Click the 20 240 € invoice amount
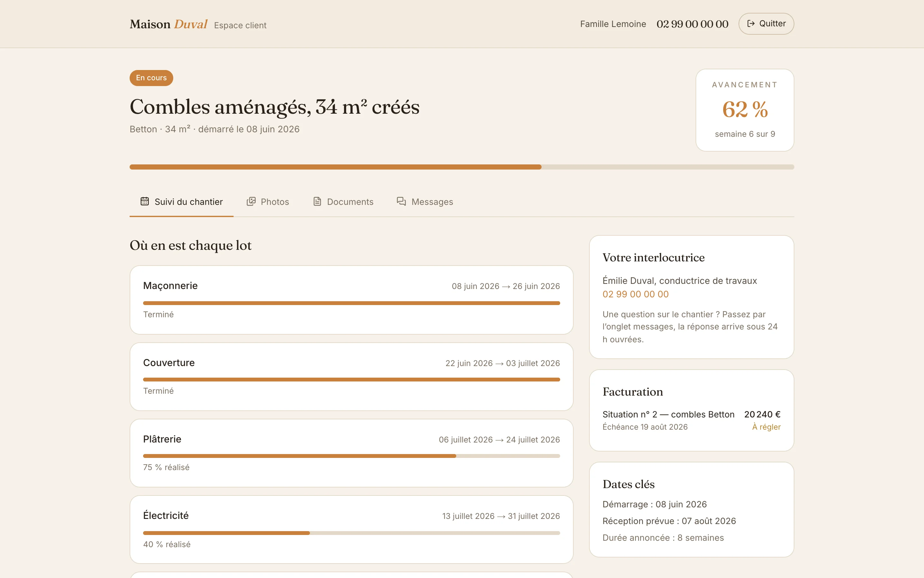This screenshot has height=578, width=924. [762, 414]
